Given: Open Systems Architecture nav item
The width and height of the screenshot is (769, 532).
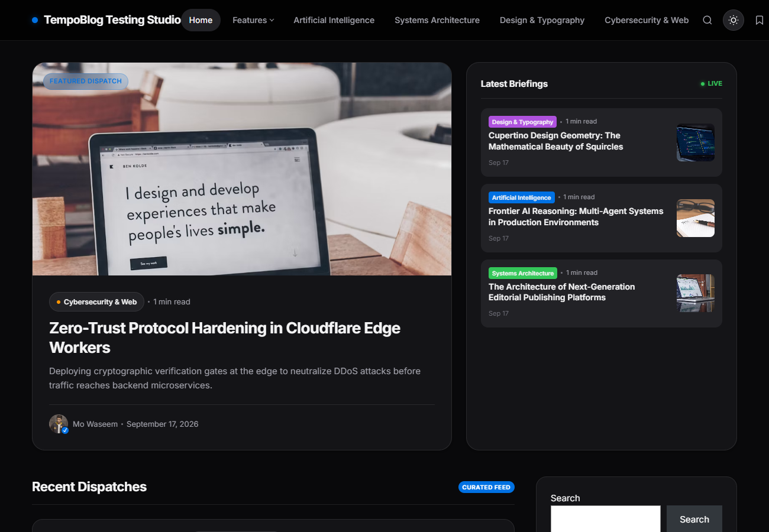Looking at the screenshot, I should point(437,20).
